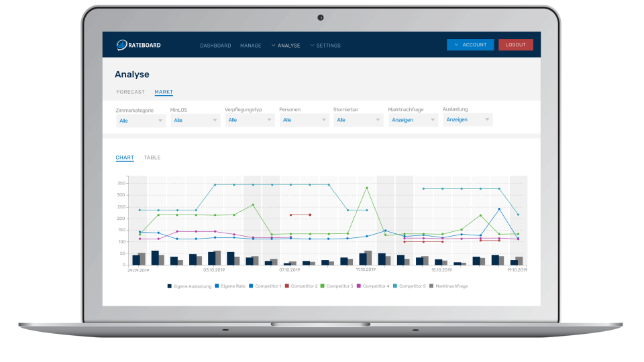Toggle Eigene Auslastung legend entry
644x362 pixels.
pos(189,286)
